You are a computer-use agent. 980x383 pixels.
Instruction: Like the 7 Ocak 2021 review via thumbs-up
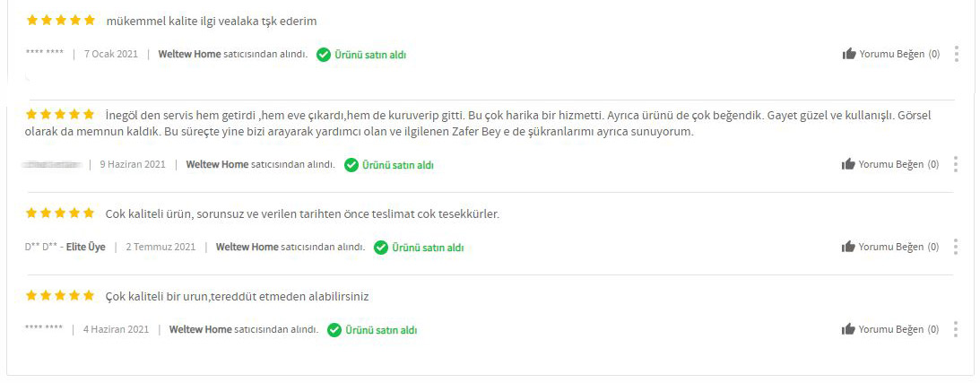click(x=849, y=54)
